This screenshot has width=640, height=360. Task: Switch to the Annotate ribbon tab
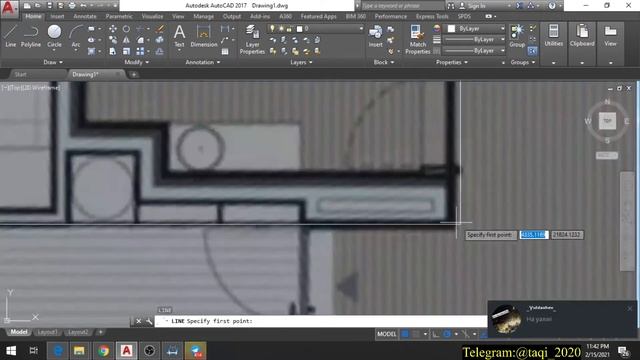tap(84, 16)
